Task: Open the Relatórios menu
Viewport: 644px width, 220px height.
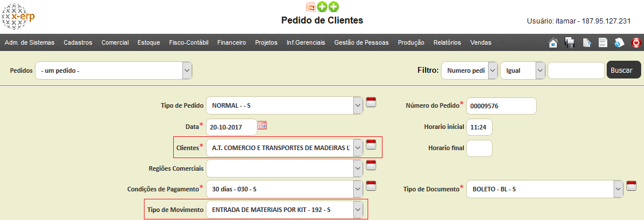Action: (447, 43)
